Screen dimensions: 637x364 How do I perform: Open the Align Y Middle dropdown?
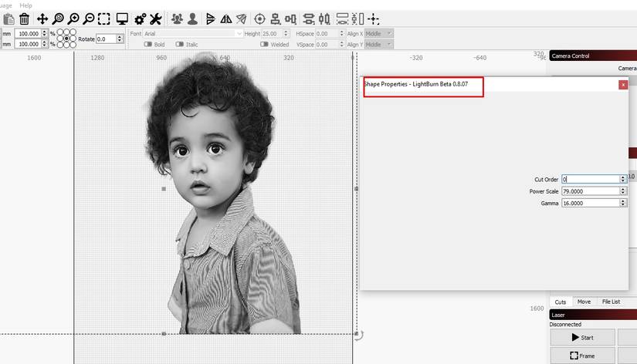(378, 44)
